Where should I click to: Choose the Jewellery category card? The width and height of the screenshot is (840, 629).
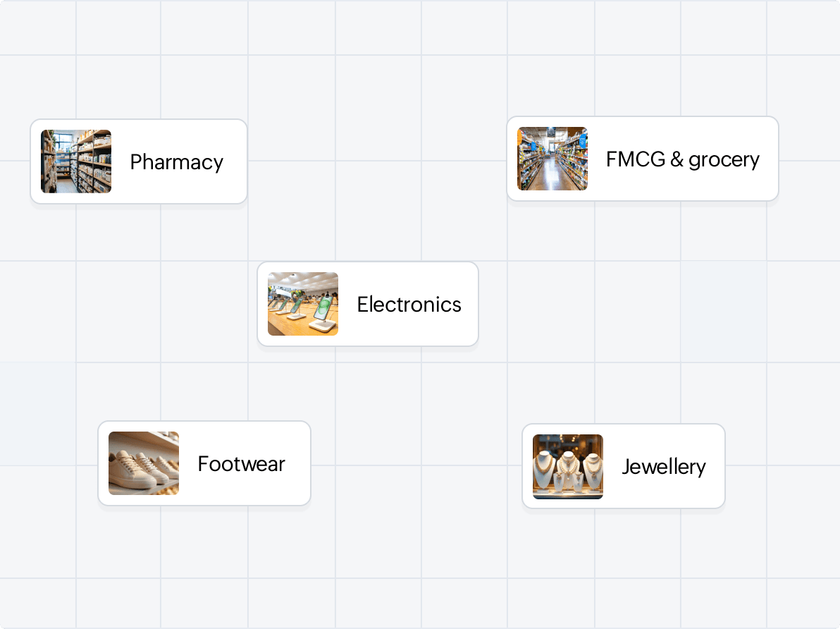pos(624,467)
